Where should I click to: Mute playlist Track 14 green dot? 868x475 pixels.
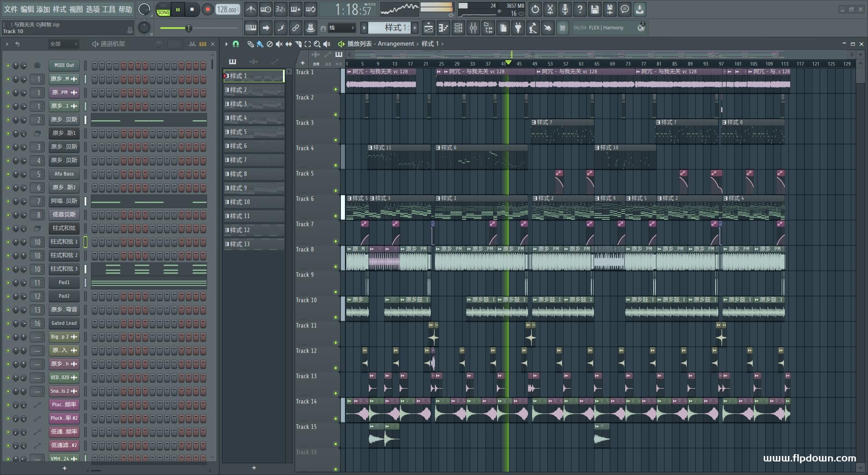335,419
